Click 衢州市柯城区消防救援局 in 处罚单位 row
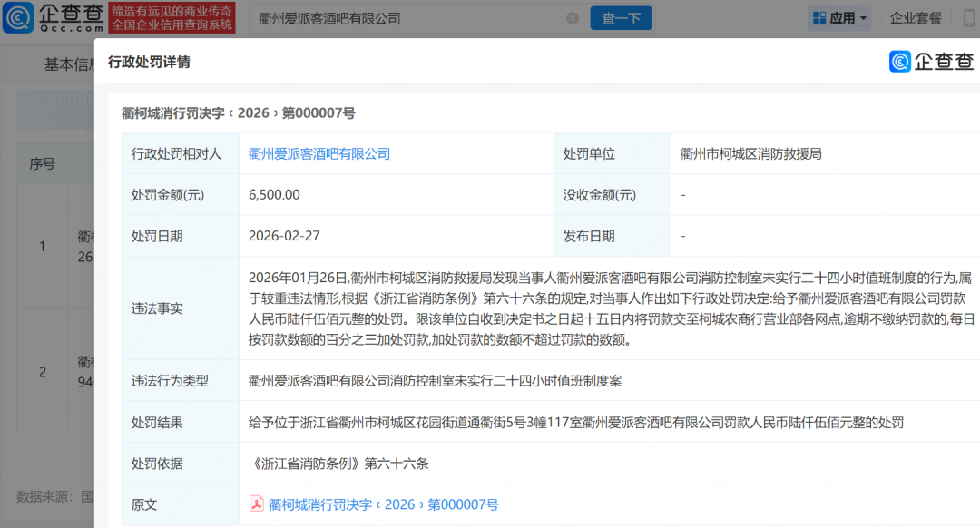The image size is (980, 528). (750, 153)
